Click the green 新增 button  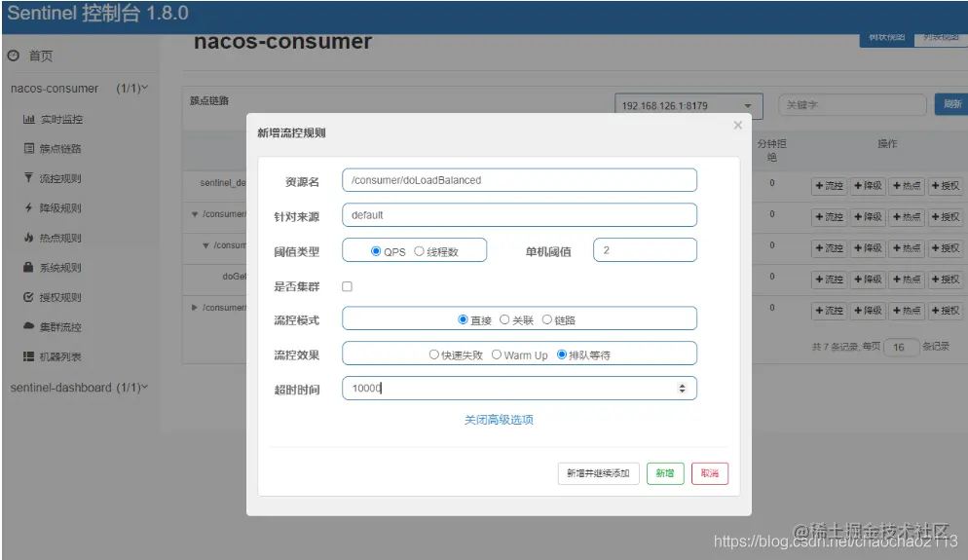click(665, 473)
